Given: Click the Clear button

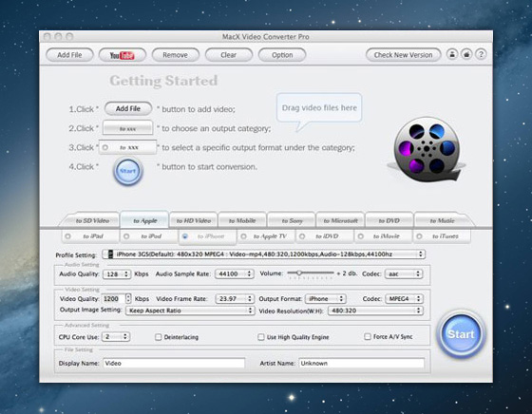Looking at the screenshot, I should pos(229,55).
